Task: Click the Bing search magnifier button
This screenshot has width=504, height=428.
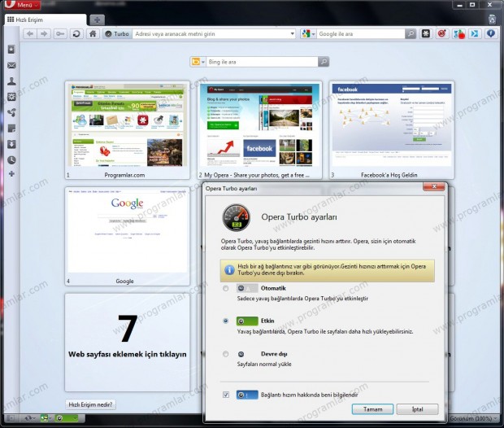Action: (x=324, y=62)
